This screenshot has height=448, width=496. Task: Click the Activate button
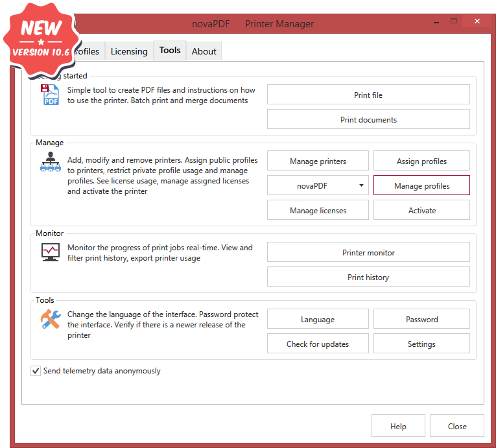coord(421,211)
